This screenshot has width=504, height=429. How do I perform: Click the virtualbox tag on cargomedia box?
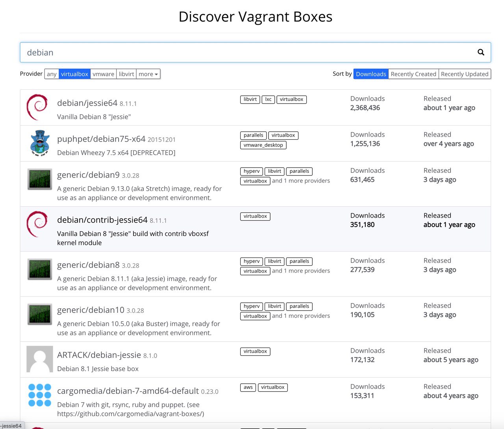[272, 388]
